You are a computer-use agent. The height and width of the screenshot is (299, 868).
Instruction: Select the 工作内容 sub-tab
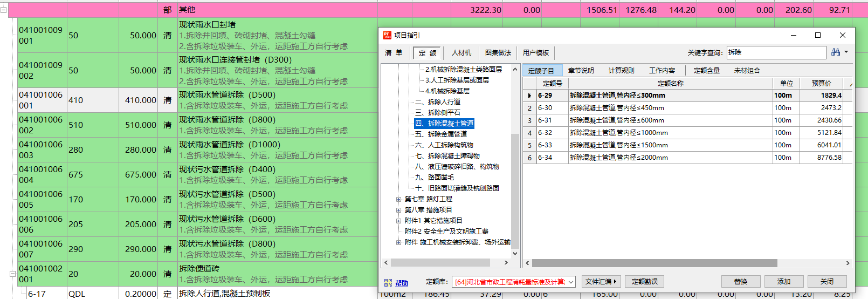(x=662, y=71)
